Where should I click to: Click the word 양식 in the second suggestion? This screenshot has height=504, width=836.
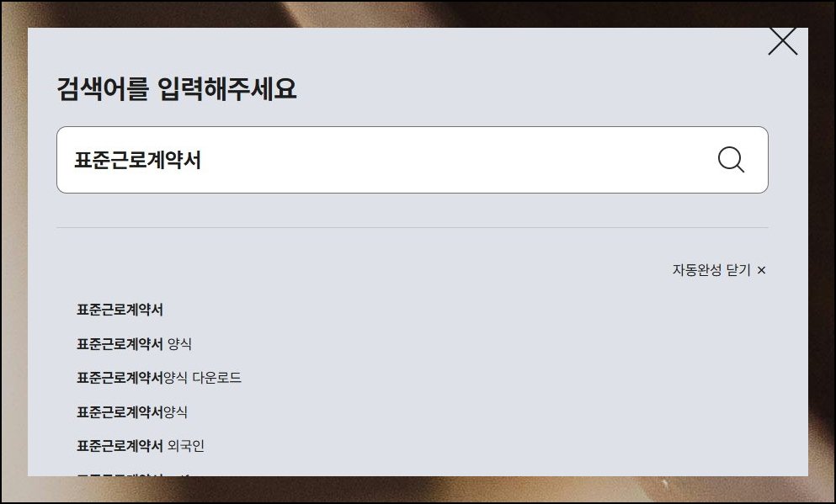[x=179, y=343]
